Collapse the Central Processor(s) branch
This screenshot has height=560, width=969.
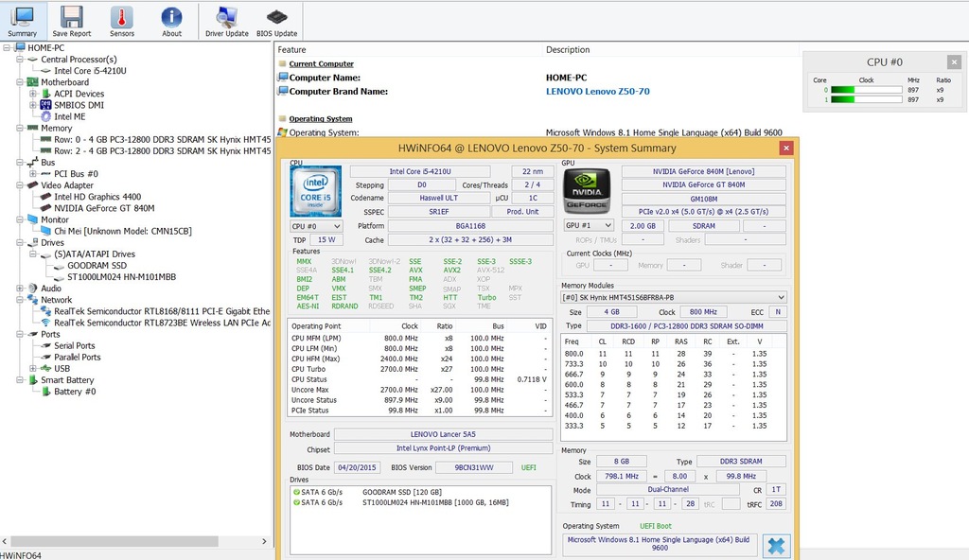tap(20, 60)
